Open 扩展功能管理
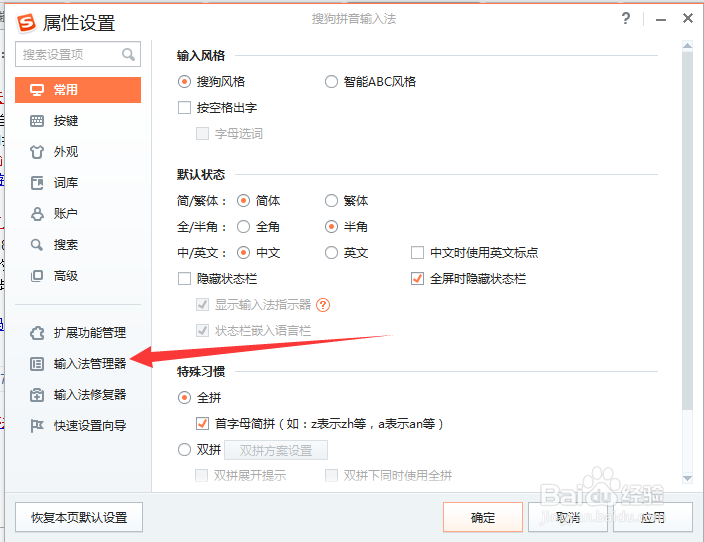704x542 pixels. point(78,333)
